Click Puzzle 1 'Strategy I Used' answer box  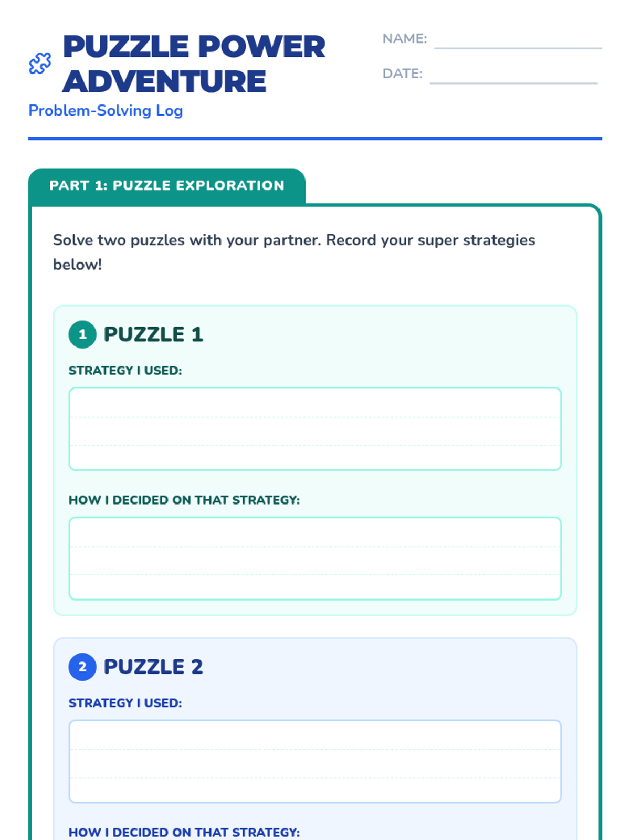click(315, 429)
